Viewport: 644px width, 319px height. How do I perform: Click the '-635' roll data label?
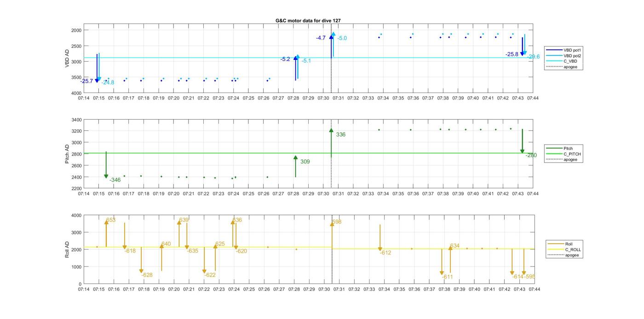click(193, 251)
